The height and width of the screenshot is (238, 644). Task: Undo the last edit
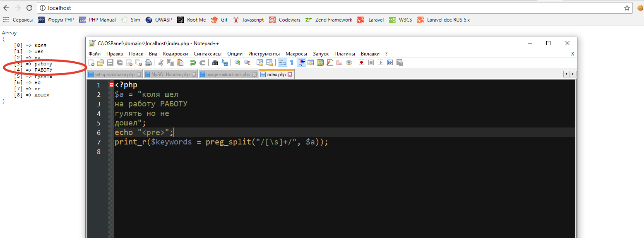(x=193, y=63)
